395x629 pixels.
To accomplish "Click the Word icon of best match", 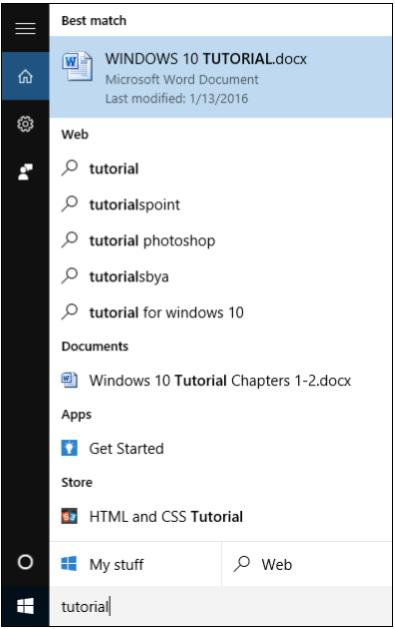I will pyautogui.click(x=77, y=66).
